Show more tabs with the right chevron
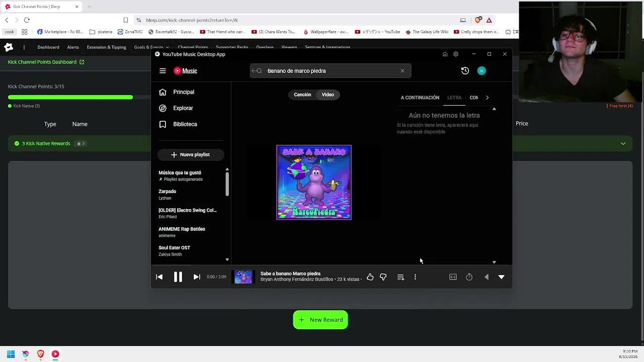The image size is (644, 362). pyautogui.click(x=487, y=98)
